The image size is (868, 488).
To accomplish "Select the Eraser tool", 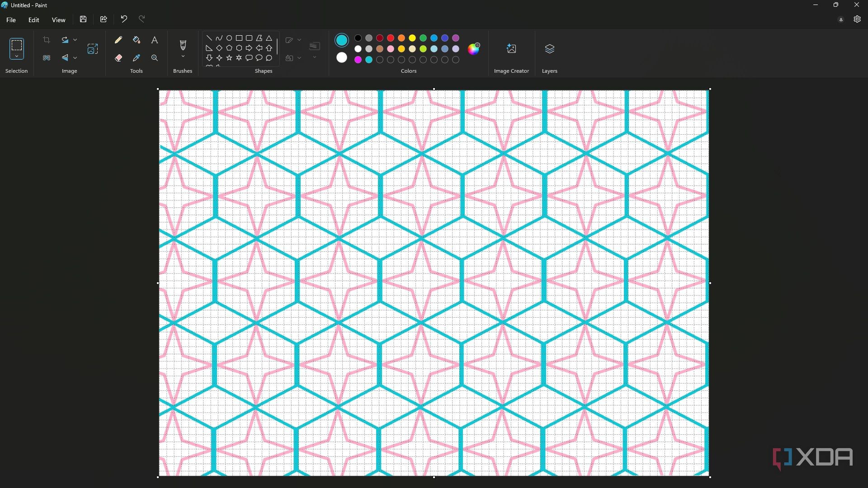I will (118, 58).
